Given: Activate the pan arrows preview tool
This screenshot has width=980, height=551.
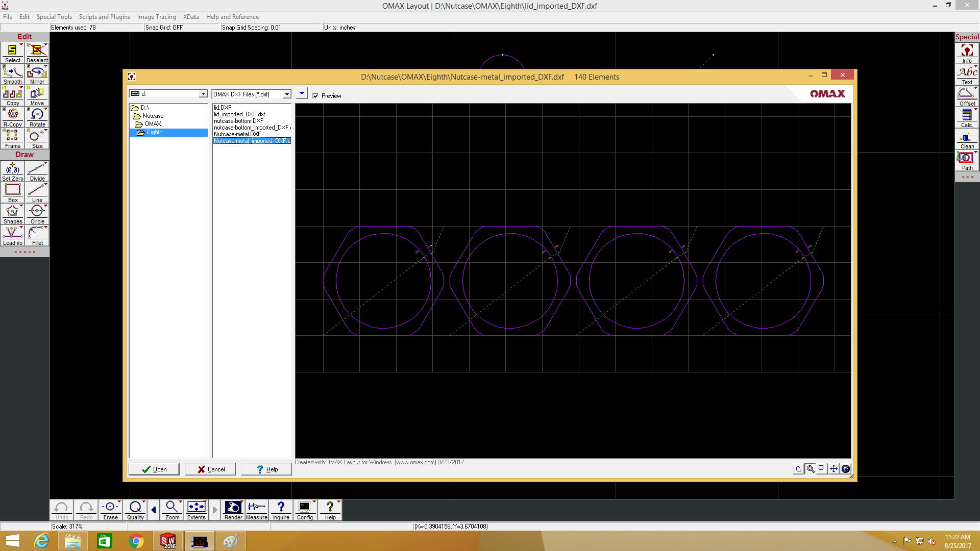Looking at the screenshot, I should tap(834, 468).
